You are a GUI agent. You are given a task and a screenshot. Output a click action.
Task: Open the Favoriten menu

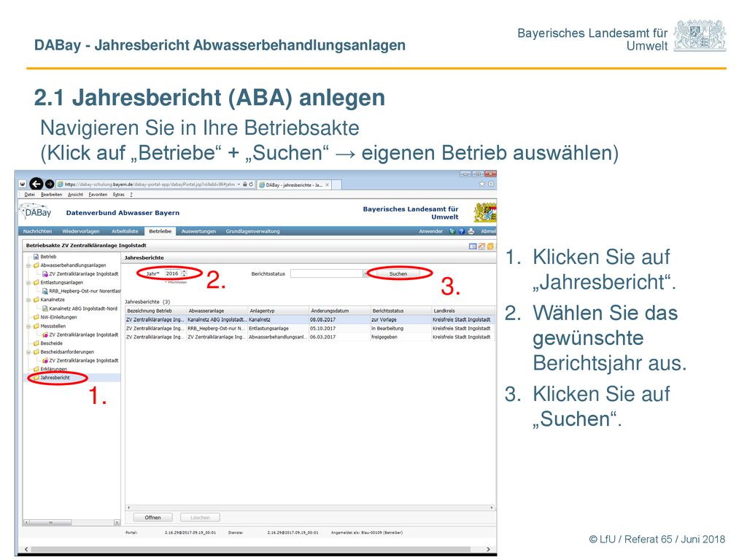click(x=98, y=195)
